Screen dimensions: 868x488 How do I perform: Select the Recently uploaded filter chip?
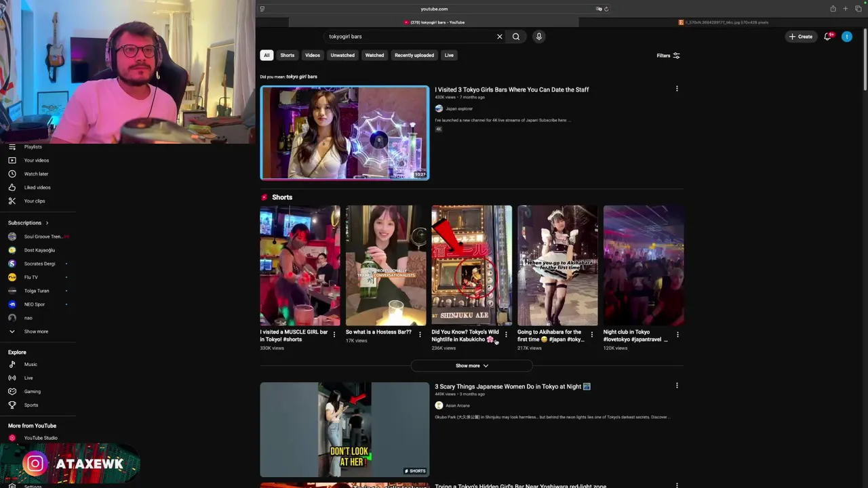tap(414, 56)
